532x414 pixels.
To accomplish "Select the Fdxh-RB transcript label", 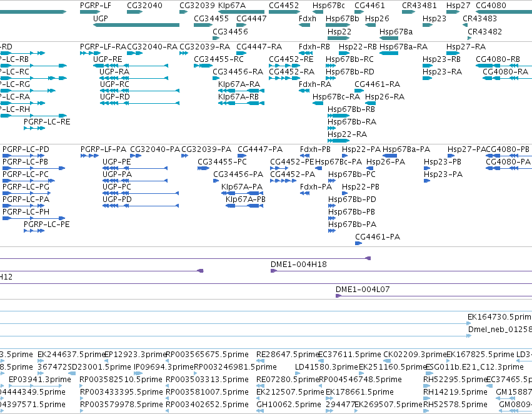I will [x=314, y=46].
